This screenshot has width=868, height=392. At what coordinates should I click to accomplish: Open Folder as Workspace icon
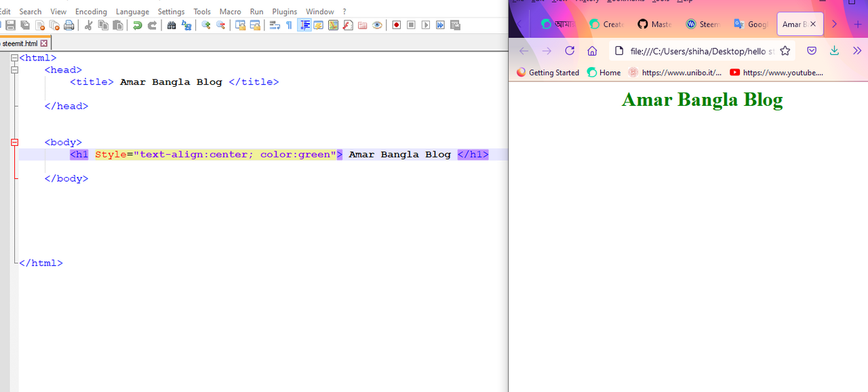click(362, 25)
